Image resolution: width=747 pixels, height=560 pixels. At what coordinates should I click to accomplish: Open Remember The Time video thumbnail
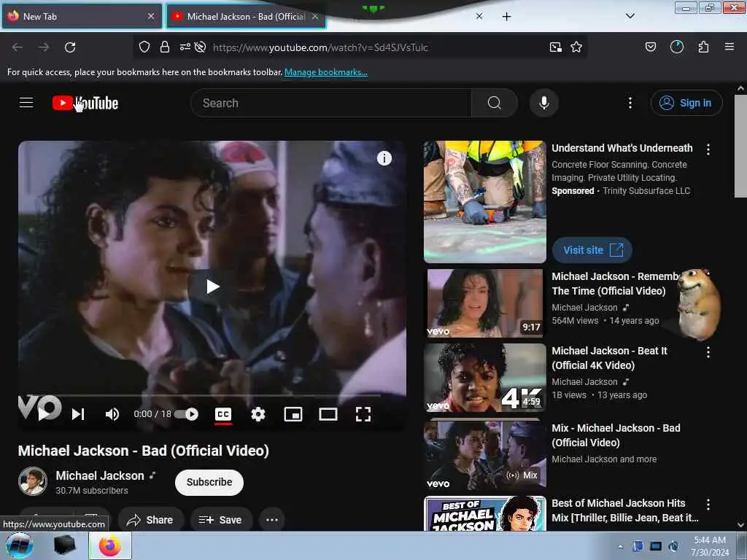point(485,303)
